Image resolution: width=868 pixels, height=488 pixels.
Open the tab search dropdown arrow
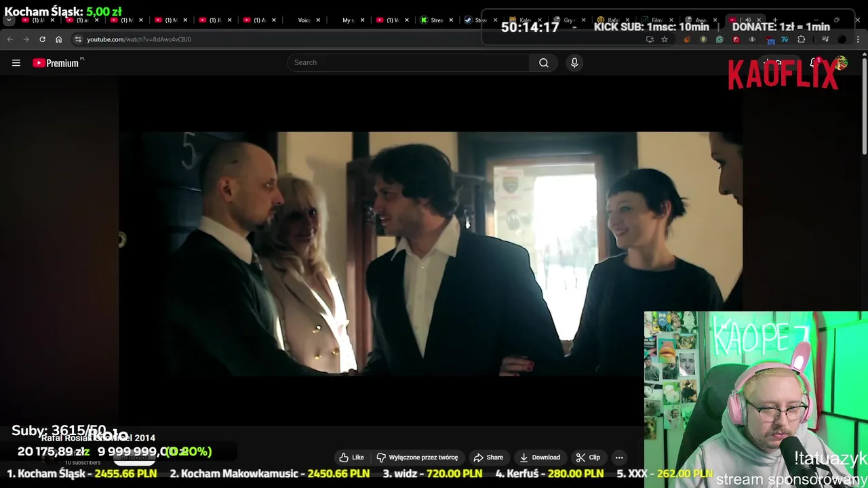click(9, 20)
